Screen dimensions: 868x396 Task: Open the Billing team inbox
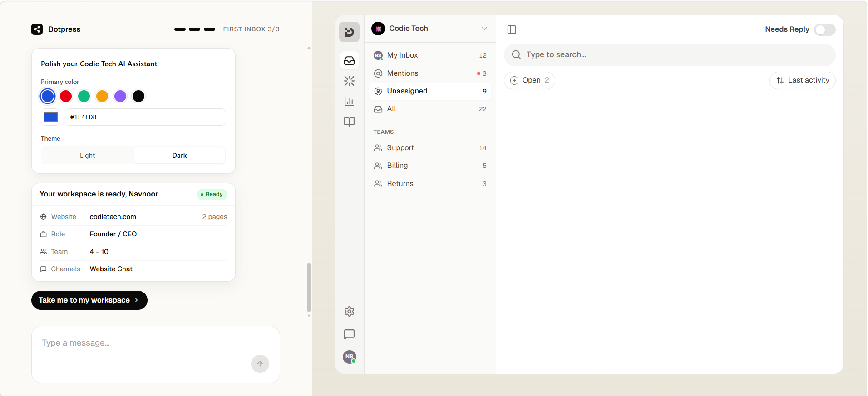(429, 166)
